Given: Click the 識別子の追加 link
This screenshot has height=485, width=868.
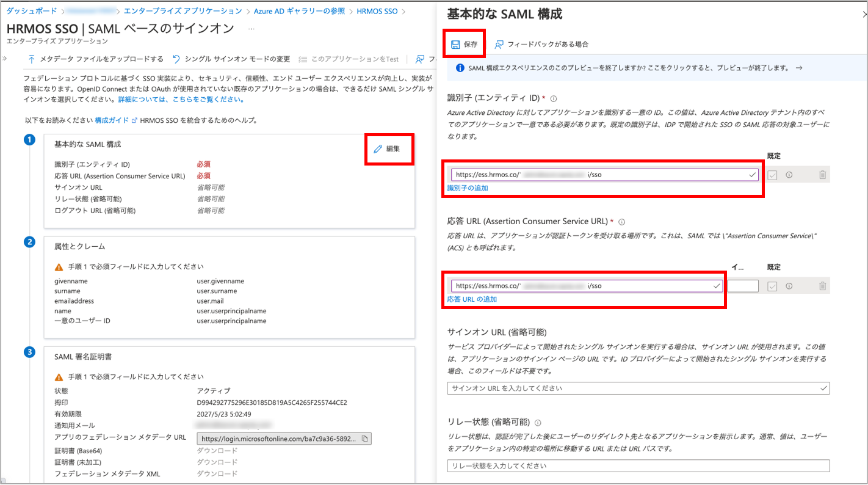Looking at the screenshot, I should click(x=468, y=188).
